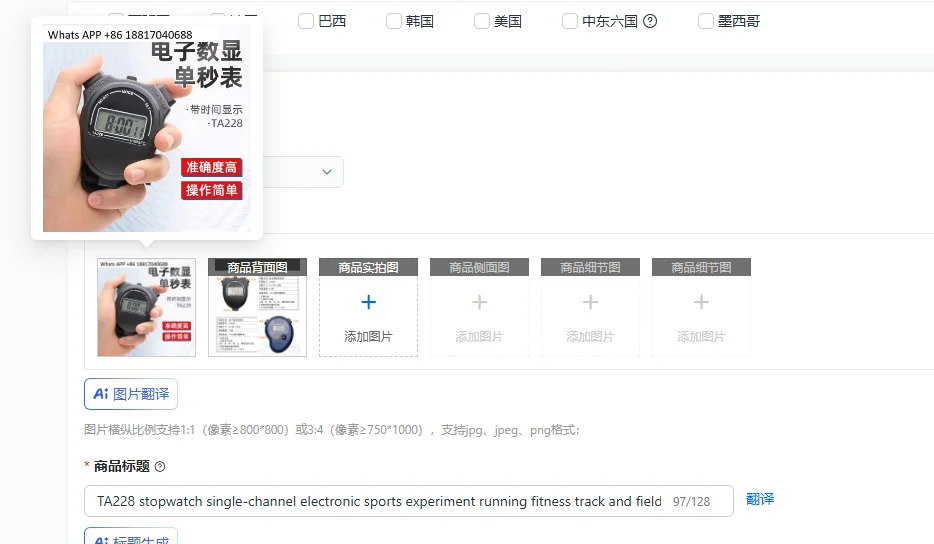Check the 韩国 checkbox
934x544 pixels.
(394, 21)
